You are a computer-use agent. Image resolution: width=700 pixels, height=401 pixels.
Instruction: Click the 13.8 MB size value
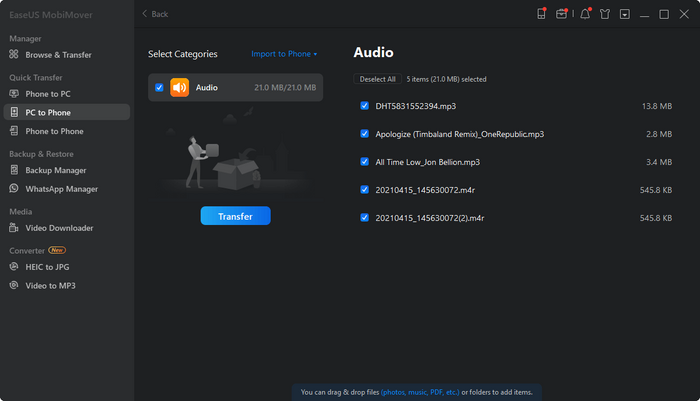[657, 106]
